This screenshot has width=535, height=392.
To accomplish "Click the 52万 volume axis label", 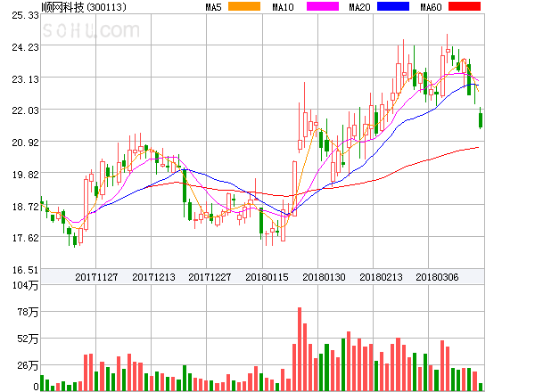I will coord(28,339).
